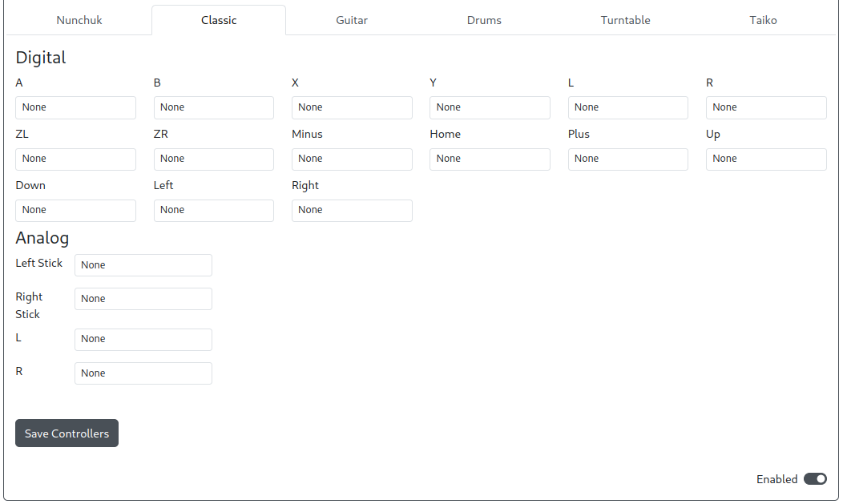Click the Plus mapping field
Screen dimensions: 843x504
tap(628, 159)
